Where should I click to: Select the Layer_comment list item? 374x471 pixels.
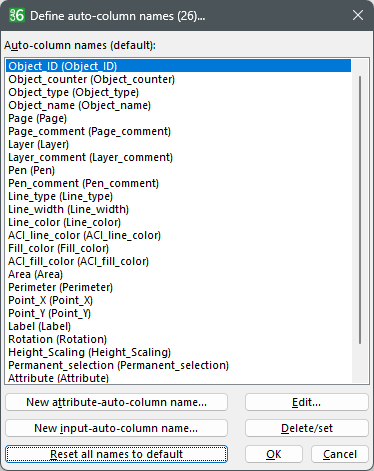coord(178,157)
